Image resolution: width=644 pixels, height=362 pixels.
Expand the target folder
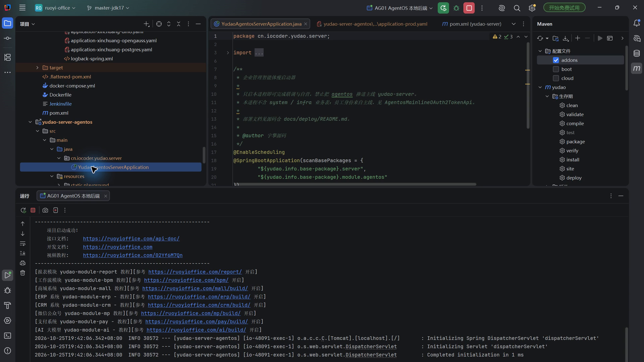coord(37,67)
